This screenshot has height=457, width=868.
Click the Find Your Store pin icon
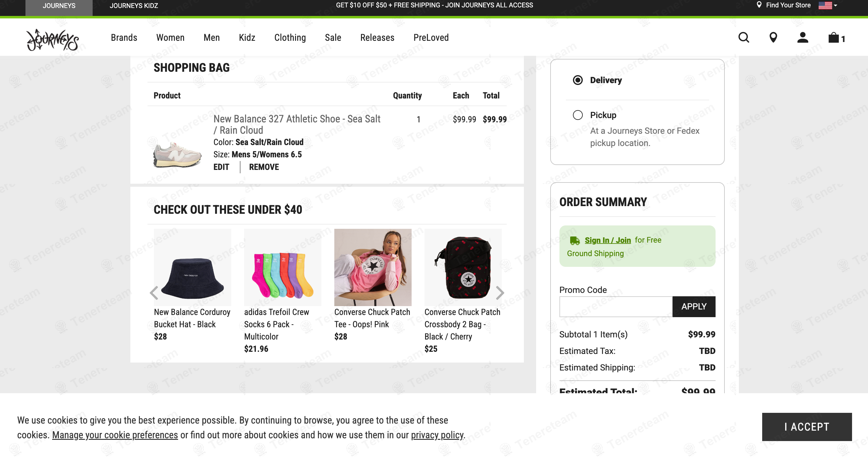759,5
